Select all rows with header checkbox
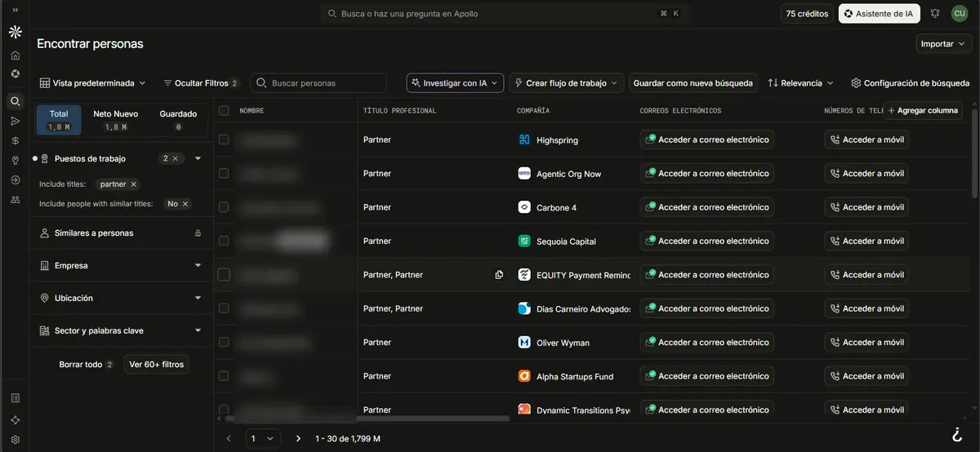Screen dimensions: 980x452 click(x=224, y=110)
